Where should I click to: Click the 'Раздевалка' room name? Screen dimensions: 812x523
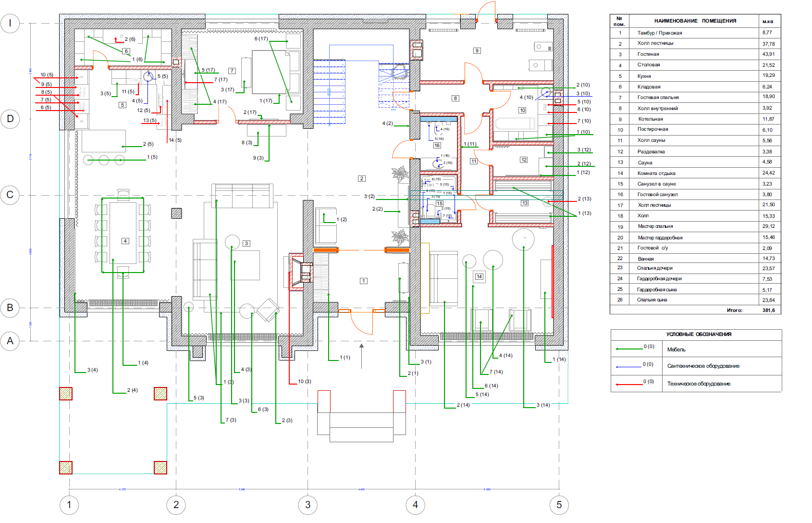(651, 152)
